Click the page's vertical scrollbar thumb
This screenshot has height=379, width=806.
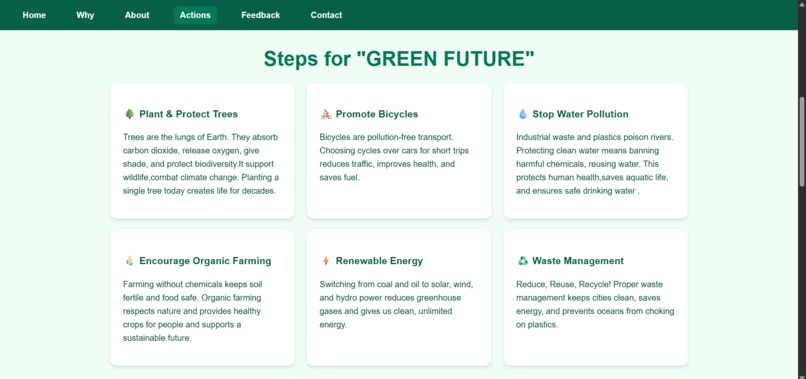click(802, 141)
